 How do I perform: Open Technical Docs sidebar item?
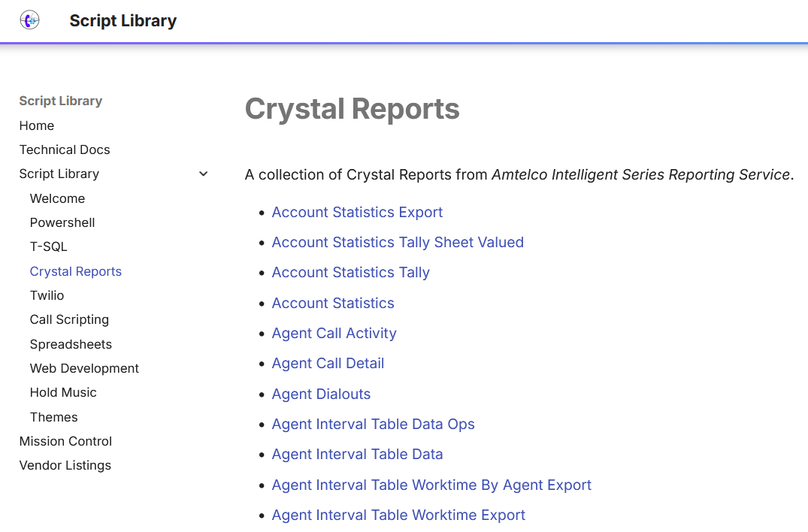(x=65, y=150)
